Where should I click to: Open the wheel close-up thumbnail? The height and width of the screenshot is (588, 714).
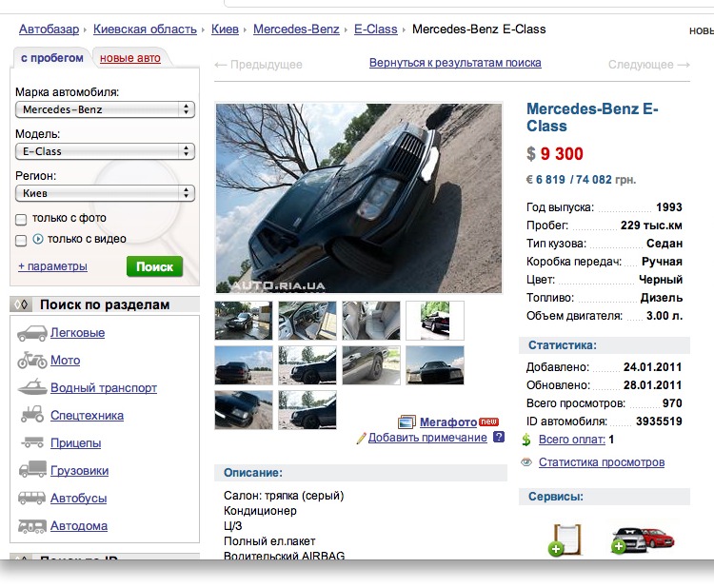pos(371,365)
